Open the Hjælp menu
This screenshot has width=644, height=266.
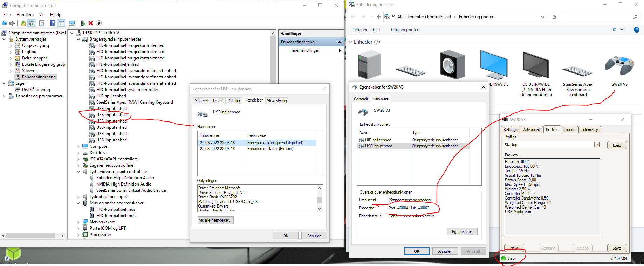click(x=56, y=15)
